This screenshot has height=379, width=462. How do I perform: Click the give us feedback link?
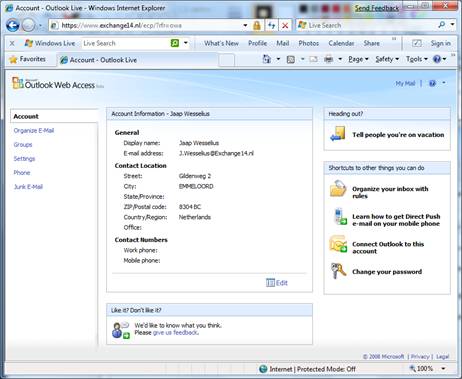pos(175,333)
